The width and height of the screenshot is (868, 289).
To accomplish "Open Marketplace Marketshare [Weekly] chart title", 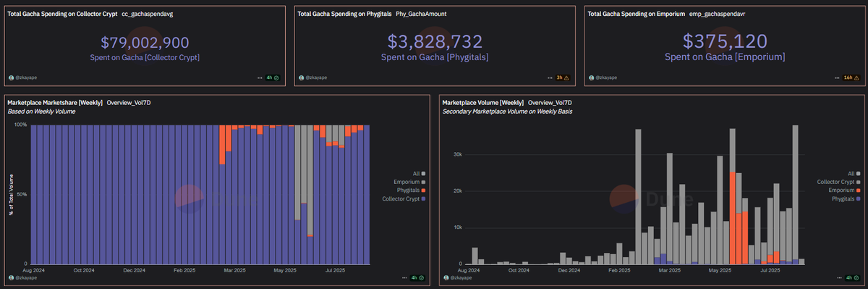I will point(55,103).
